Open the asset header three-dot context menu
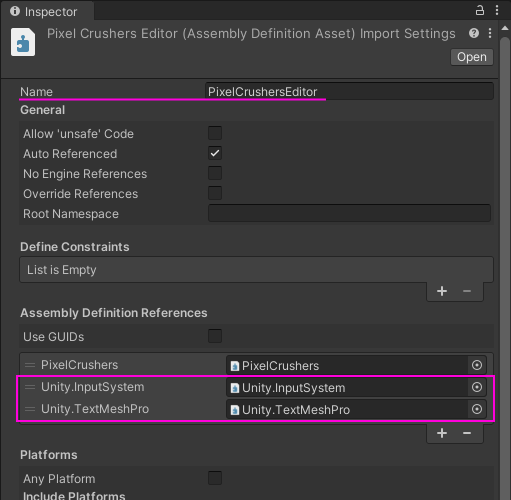 (x=490, y=33)
